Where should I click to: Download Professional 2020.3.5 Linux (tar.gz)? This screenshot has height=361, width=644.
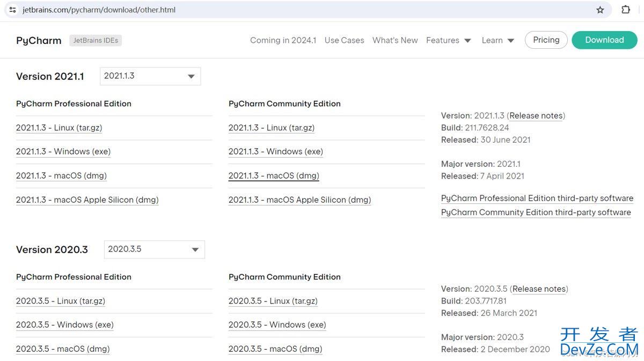61,301
